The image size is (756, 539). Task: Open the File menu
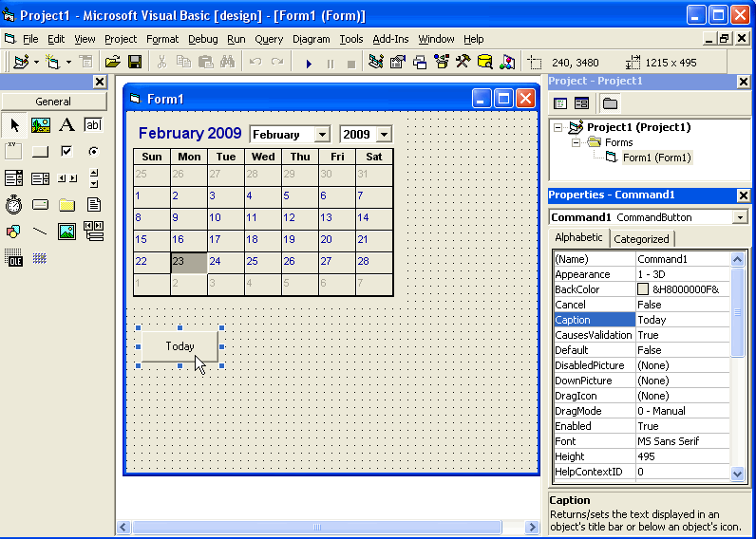(x=29, y=39)
